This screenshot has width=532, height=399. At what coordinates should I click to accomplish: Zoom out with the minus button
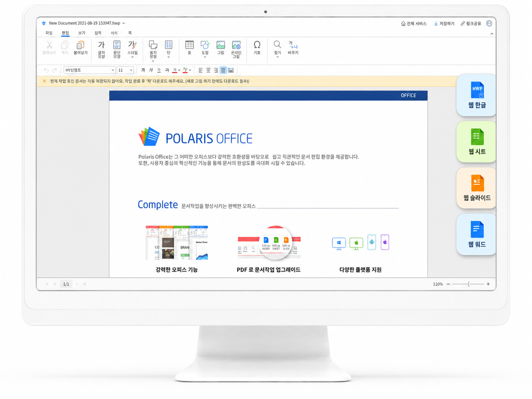coord(448,284)
